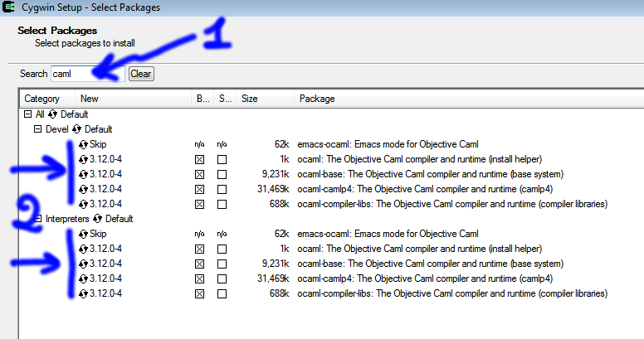The width and height of the screenshot is (644, 339).
Task: Collapse the Devel category tree node
Action: pyautogui.click(x=38, y=129)
